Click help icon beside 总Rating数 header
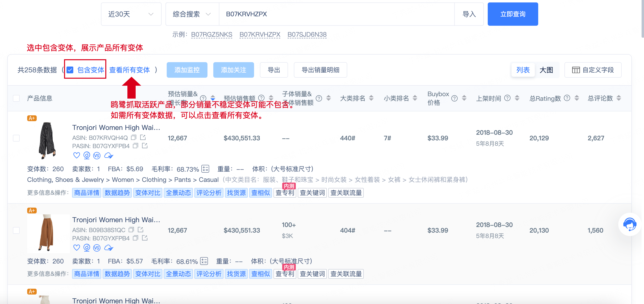Image resolution: width=644 pixels, height=304 pixels. pyautogui.click(x=567, y=98)
